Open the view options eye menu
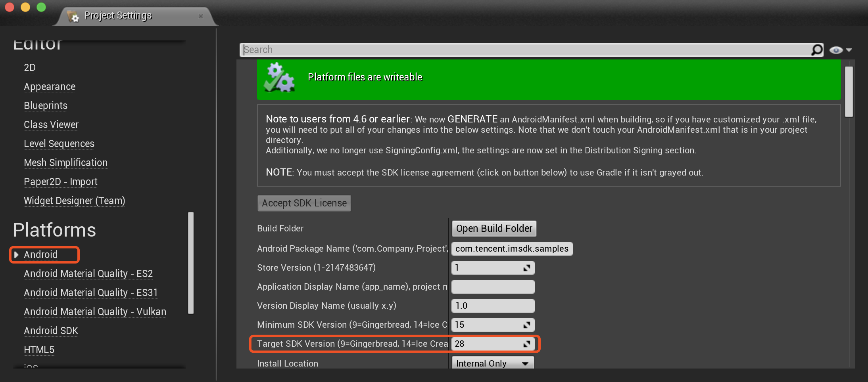Viewport: 868px width, 382px height. pyautogui.click(x=840, y=50)
